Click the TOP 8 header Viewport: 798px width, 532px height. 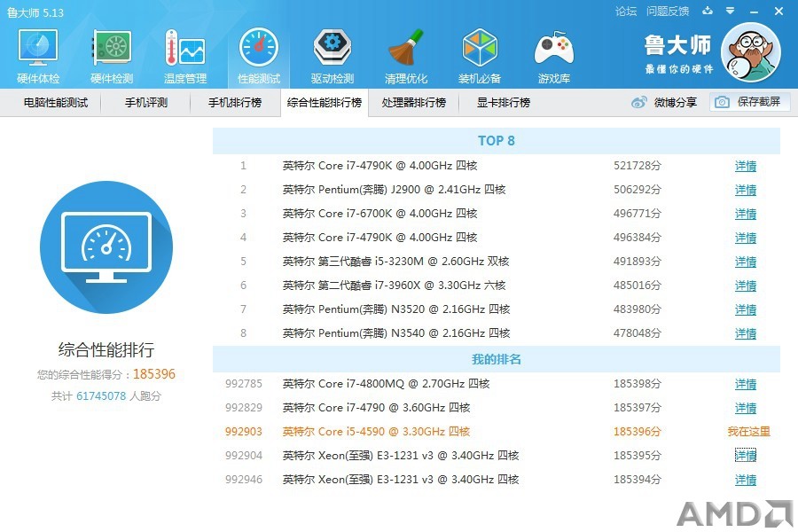pos(497,141)
